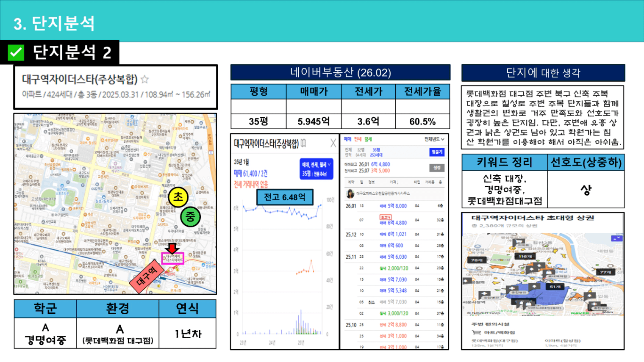Expand the 전체년도 year dropdown

[x=434, y=139]
